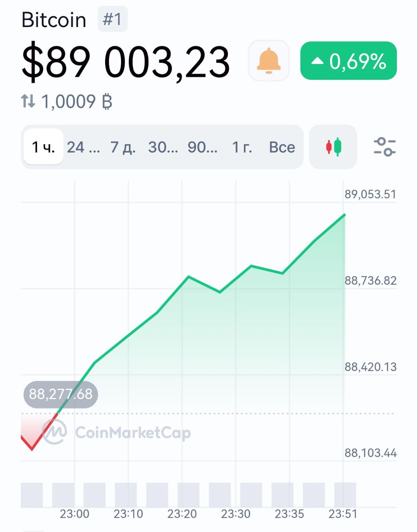
Task: Switch to candlestick chart view
Action: [x=333, y=147]
